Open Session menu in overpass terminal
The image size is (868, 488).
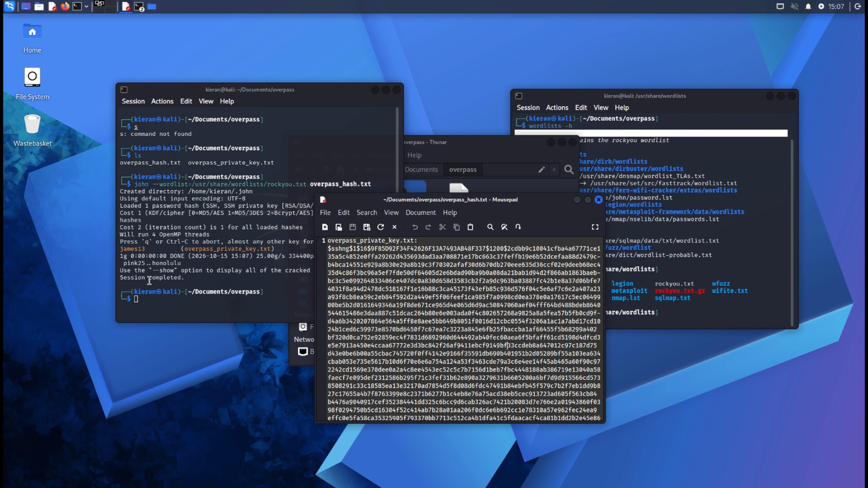[133, 101]
